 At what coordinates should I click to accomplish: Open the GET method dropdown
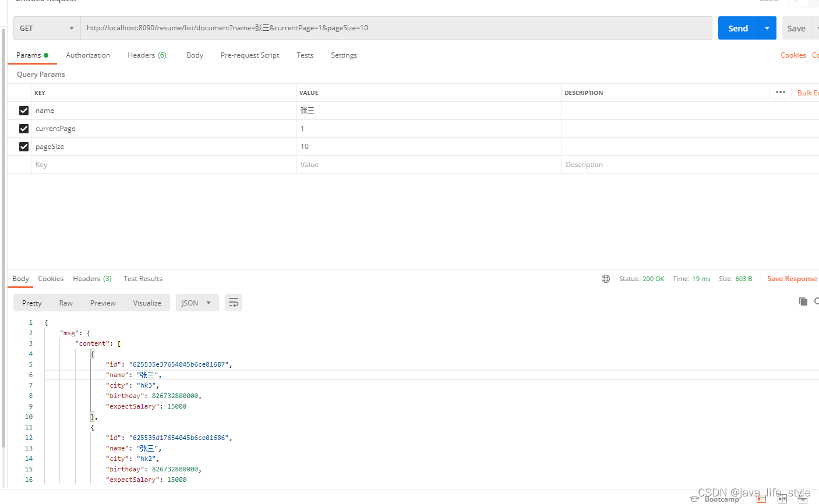click(x=47, y=28)
